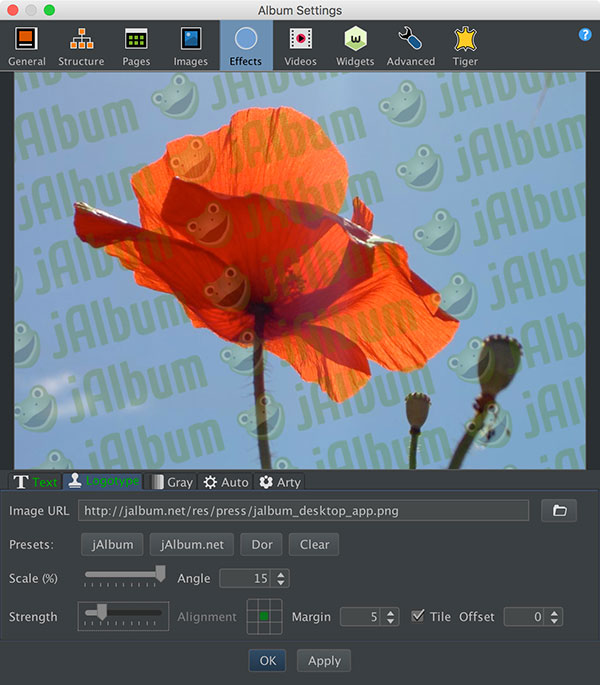Click the Margin value field
This screenshot has height=685, width=600.
(361, 617)
